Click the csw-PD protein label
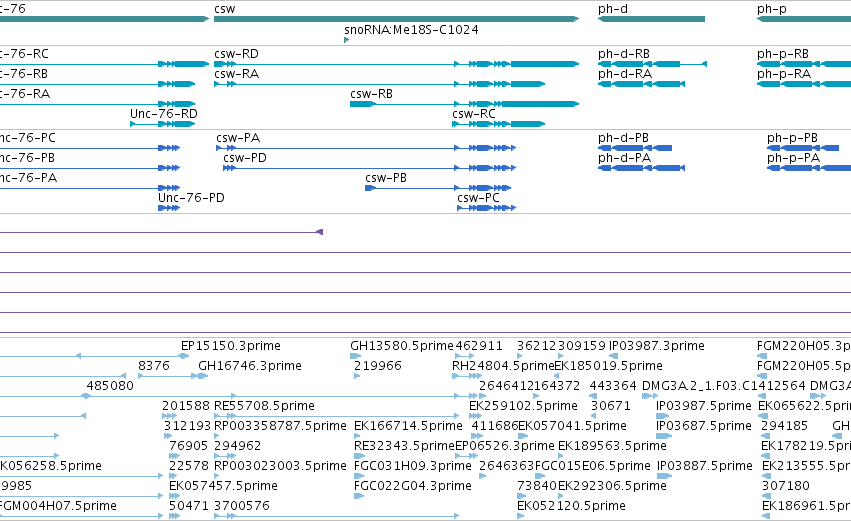This screenshot has width=851, height=521. click(245, 158)
